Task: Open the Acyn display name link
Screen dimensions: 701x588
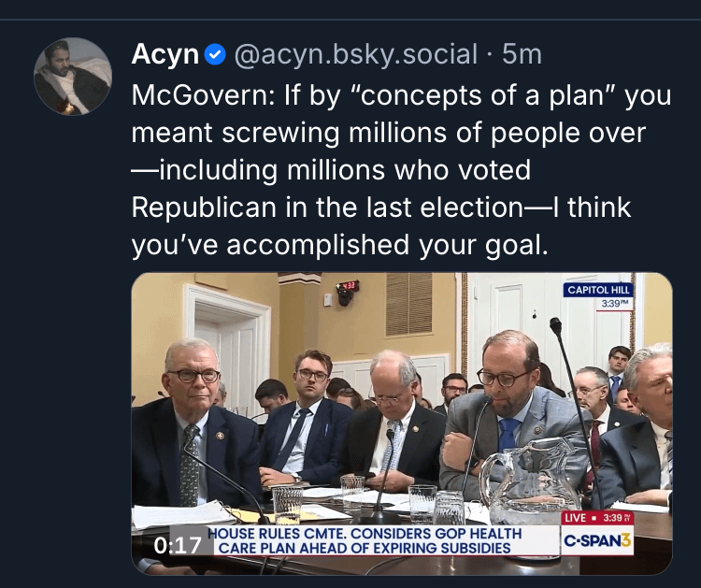Action: point(165,55)
